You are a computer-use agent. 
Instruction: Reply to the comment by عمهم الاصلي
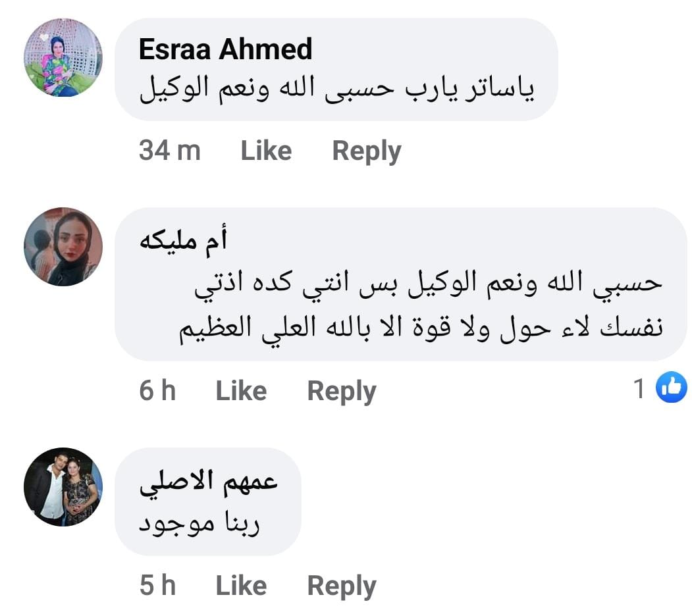[x=341, y=585]
